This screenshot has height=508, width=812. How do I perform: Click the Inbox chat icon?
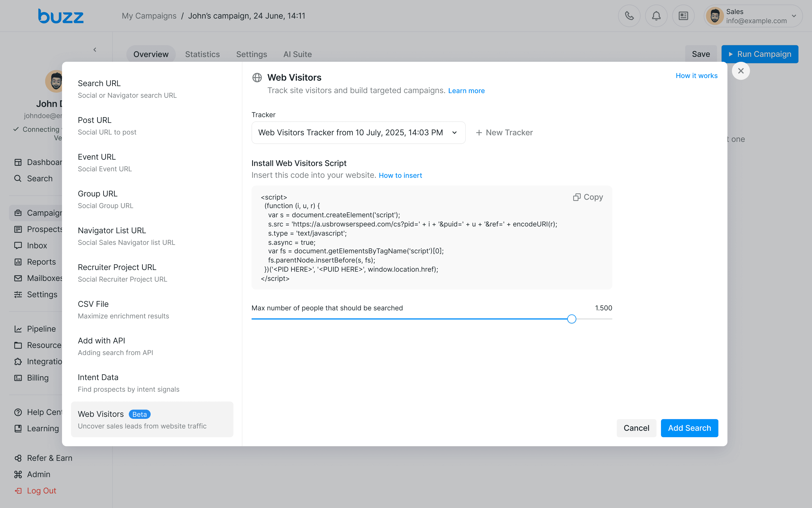pyautogui.click(x=18, y=246)
